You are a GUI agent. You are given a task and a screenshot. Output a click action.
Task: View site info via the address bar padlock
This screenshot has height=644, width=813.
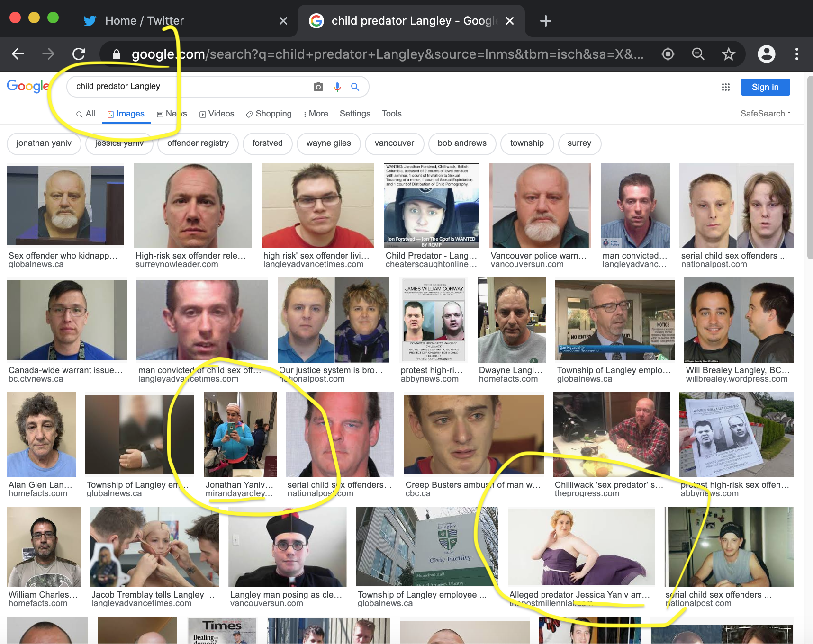[117, 54]
